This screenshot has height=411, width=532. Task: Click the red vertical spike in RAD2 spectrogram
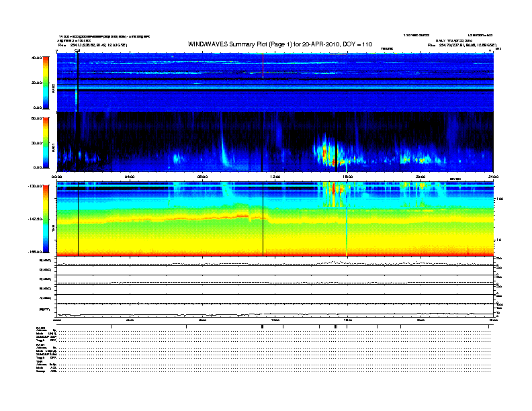[x=263, y=65]
